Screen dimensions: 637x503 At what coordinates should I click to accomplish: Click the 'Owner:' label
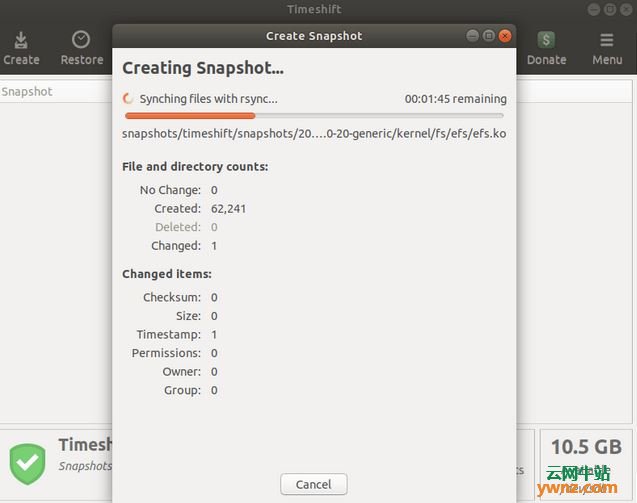[x=182, y=372]
